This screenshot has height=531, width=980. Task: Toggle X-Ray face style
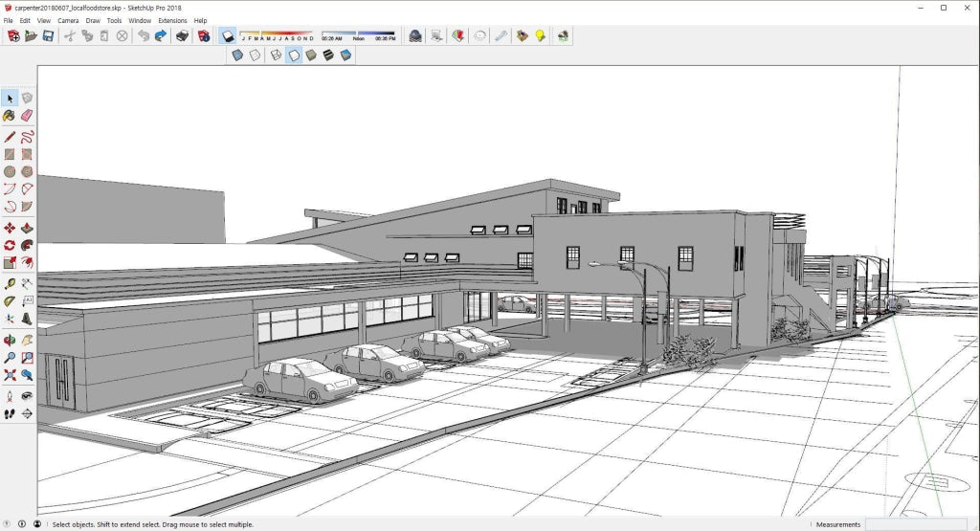point(237,55)
